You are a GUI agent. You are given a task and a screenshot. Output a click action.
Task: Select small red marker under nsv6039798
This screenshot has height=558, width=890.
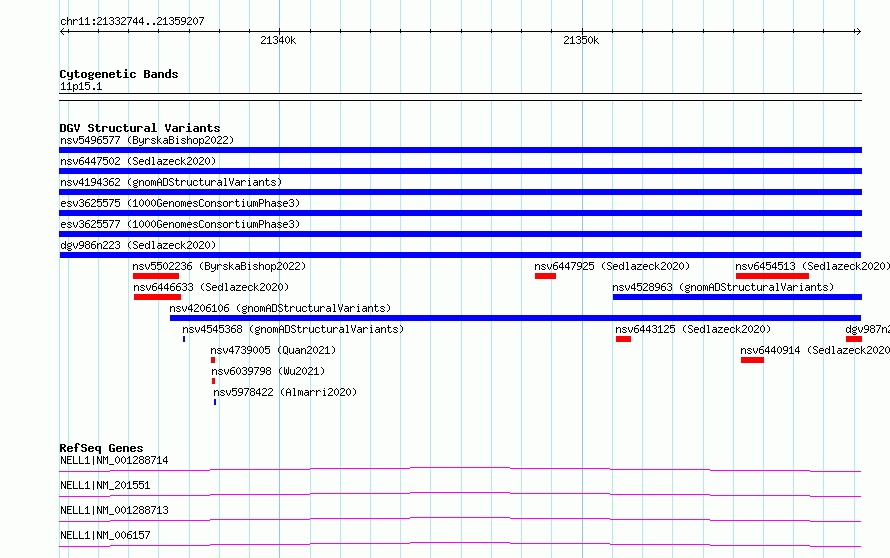pos(213,381)
